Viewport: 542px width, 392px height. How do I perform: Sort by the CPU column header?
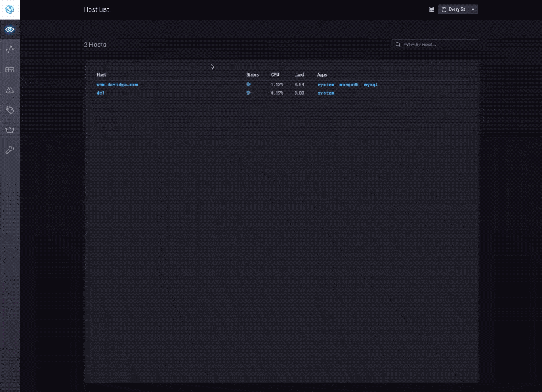[275, 74]
